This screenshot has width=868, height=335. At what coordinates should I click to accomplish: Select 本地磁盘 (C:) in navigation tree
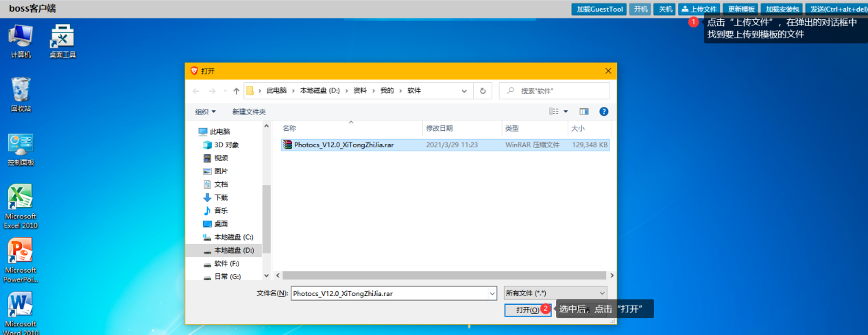tap(233, 237)
